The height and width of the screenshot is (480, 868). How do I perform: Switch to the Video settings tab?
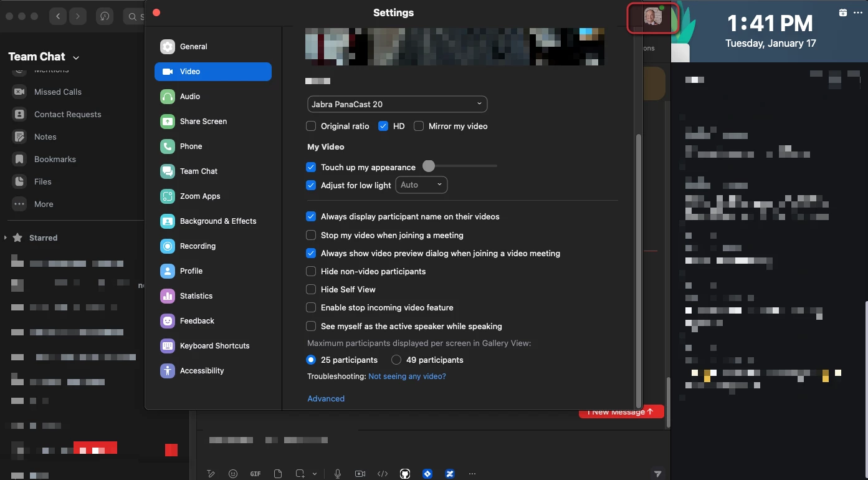(x=213, y=72)
